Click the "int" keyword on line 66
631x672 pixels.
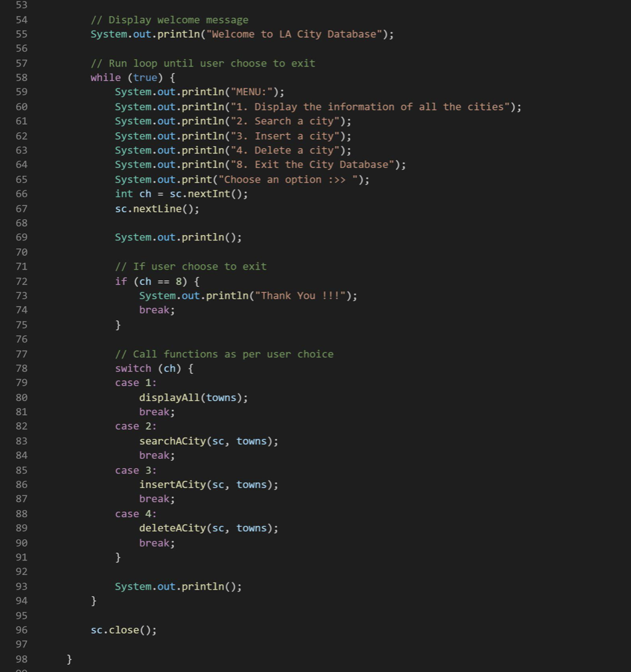coord(124,194)
